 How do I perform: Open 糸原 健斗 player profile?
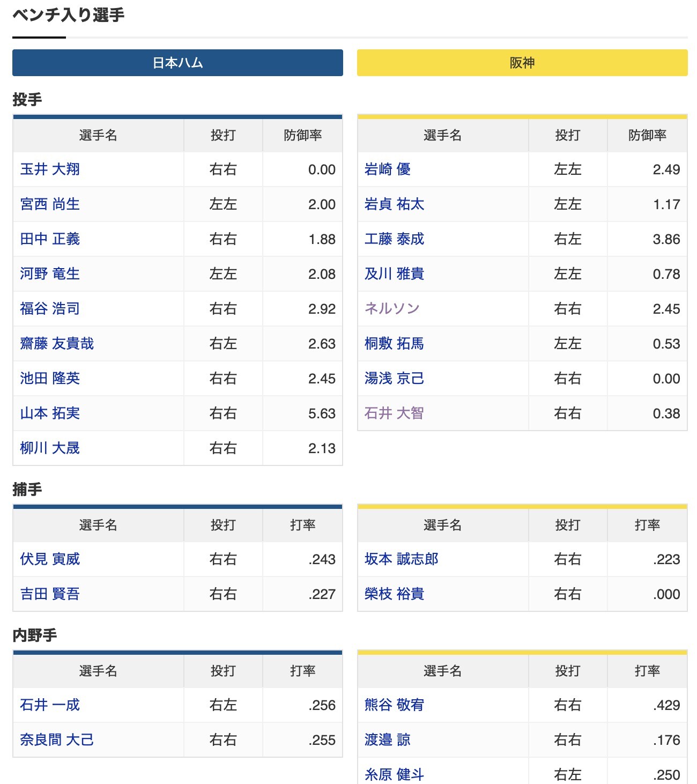(x=395, y=775)
